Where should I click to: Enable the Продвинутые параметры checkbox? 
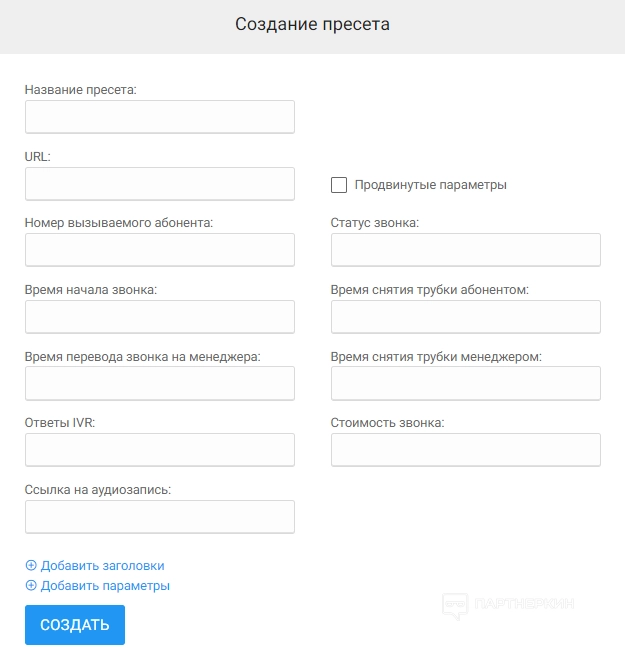point(339,185)
